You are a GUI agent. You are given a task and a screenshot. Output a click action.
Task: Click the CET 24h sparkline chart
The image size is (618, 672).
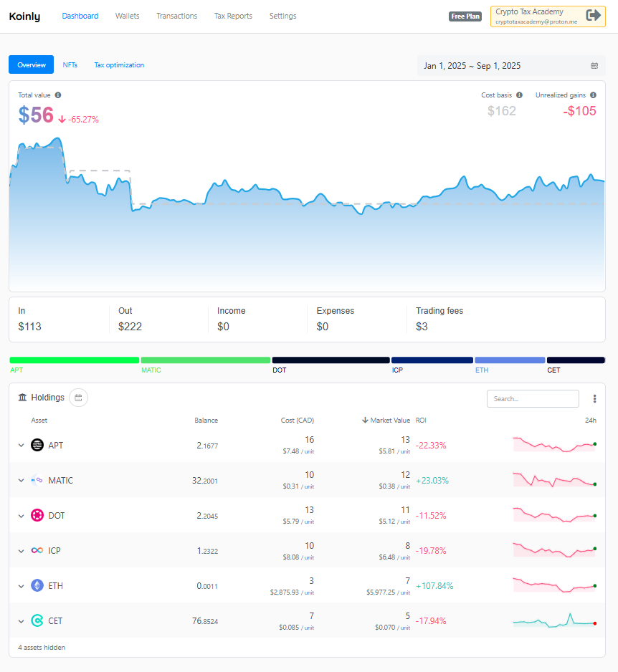(x=554, y=620)
